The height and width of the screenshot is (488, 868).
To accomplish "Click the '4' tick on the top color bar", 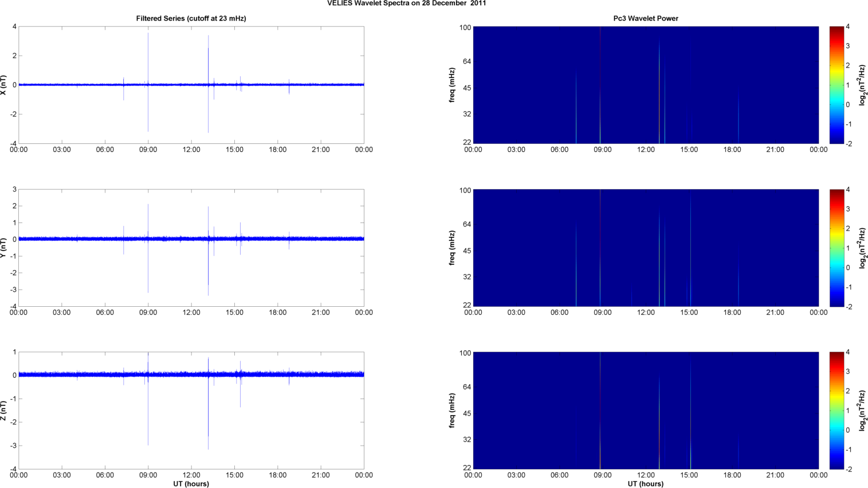I will (x=848, y=27).
